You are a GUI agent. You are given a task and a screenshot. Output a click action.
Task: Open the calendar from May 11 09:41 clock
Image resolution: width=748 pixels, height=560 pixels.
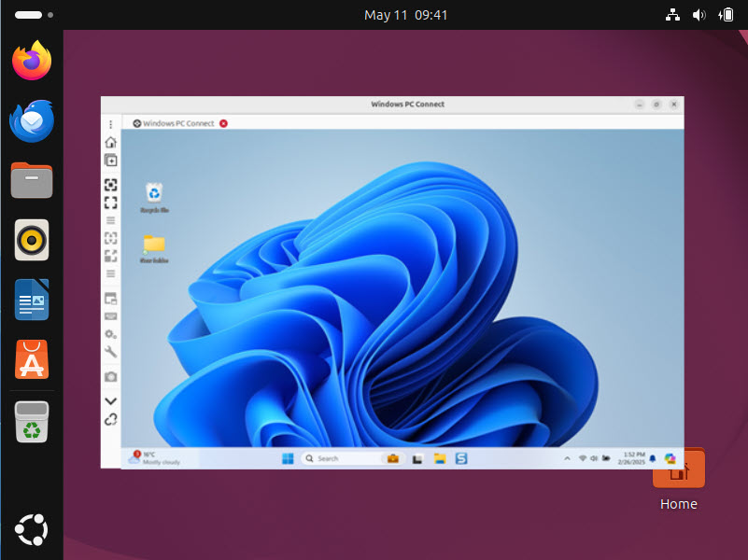(405, 15)
